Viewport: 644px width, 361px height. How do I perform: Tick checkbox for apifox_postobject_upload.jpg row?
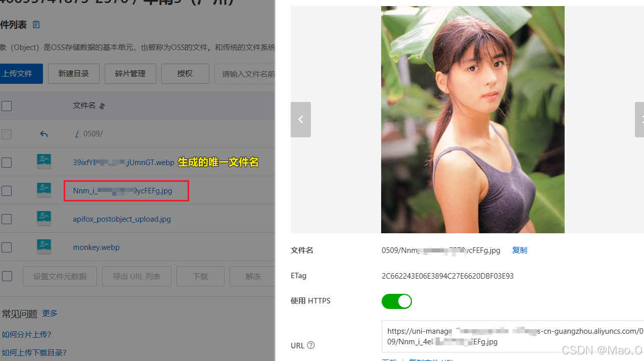7,219
